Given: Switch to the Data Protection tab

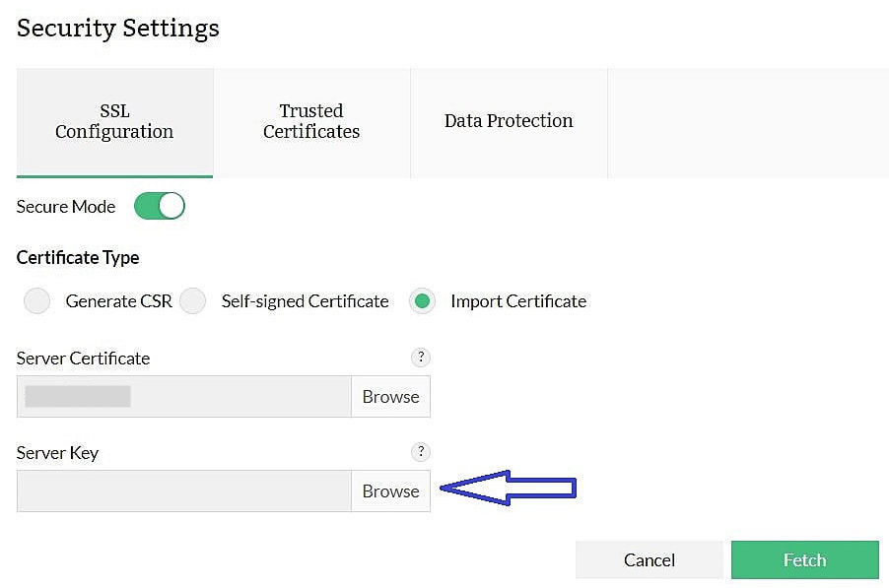Looking at the screenshot, I should 509,121.
